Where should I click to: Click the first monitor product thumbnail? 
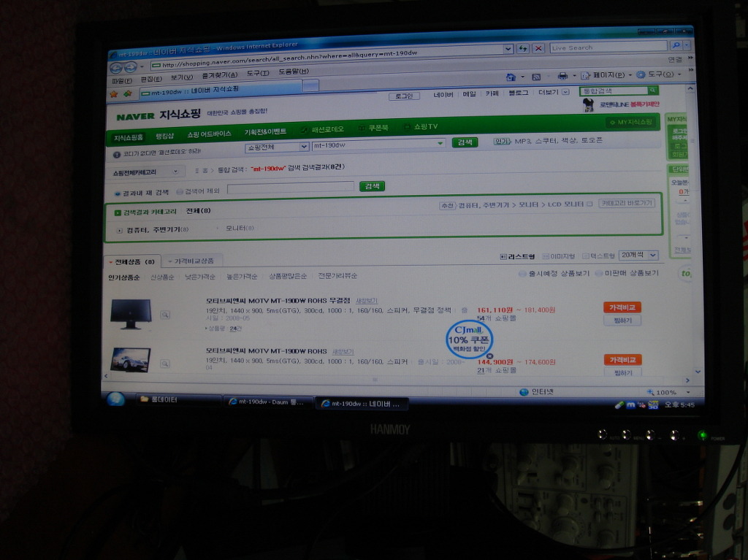point(131,314)
